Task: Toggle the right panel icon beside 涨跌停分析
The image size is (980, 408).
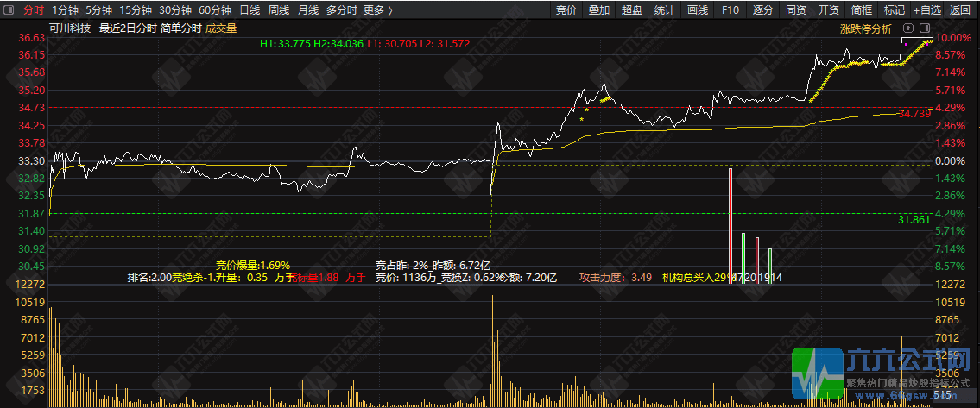Action: pyautogui.click(x=925, y=28)
